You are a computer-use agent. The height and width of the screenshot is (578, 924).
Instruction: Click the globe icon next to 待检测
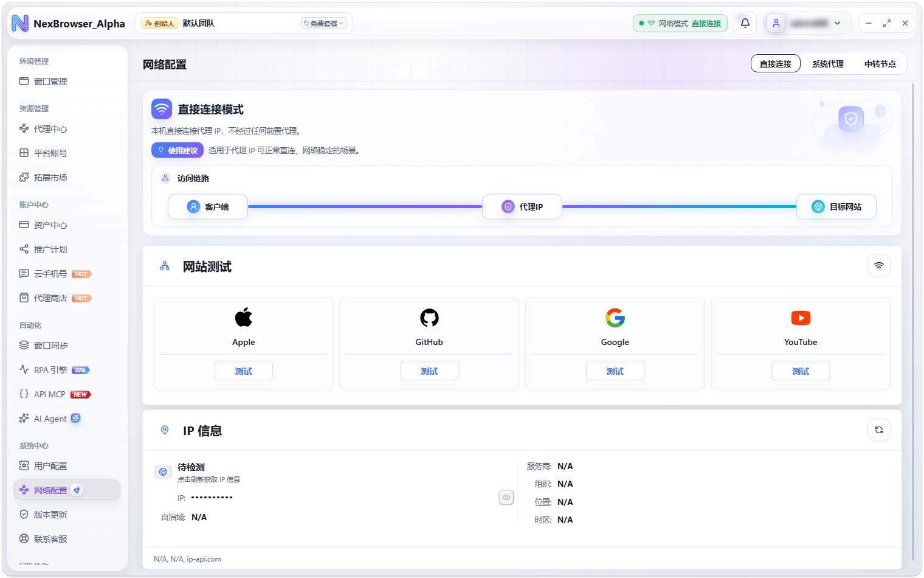[x=163, y=472]
